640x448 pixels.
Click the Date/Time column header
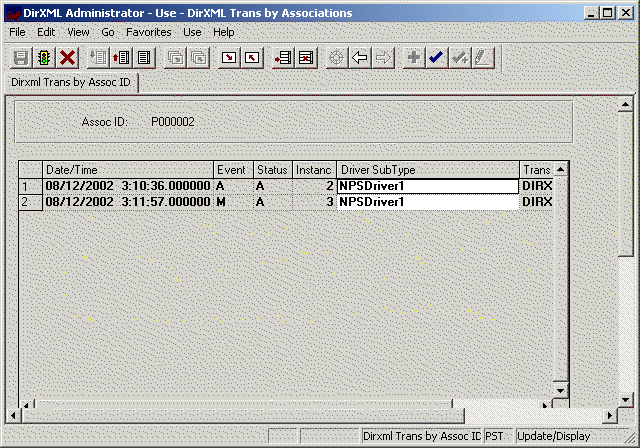coord(128,170)
